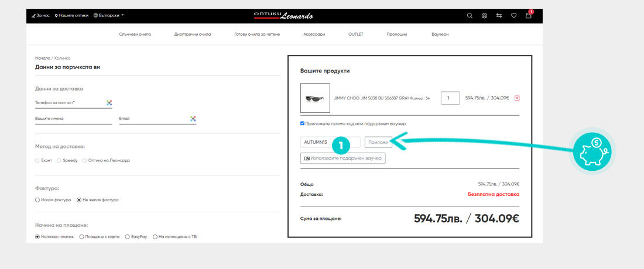Image resolution: width=644 pixels, height=269 pixels.
Task: Click the piggy bank savings icon
Action: 595,150
